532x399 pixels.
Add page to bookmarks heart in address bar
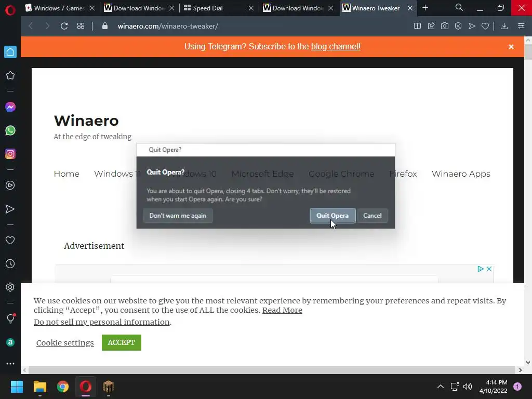485,26
